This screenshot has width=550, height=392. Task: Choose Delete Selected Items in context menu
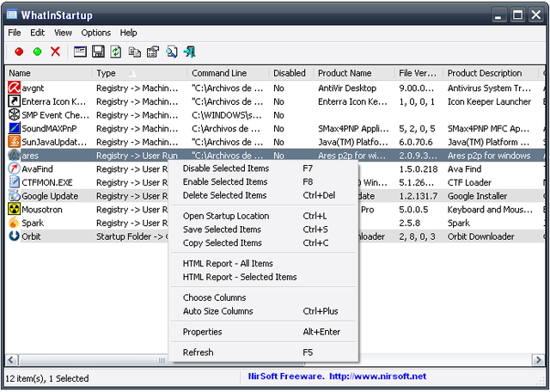point(264,195)
